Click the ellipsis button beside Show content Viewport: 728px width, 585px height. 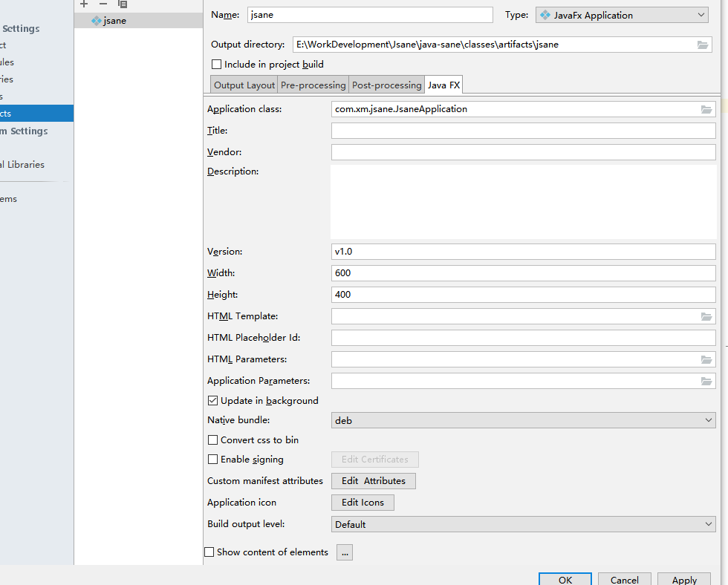(x=345, y=552)
